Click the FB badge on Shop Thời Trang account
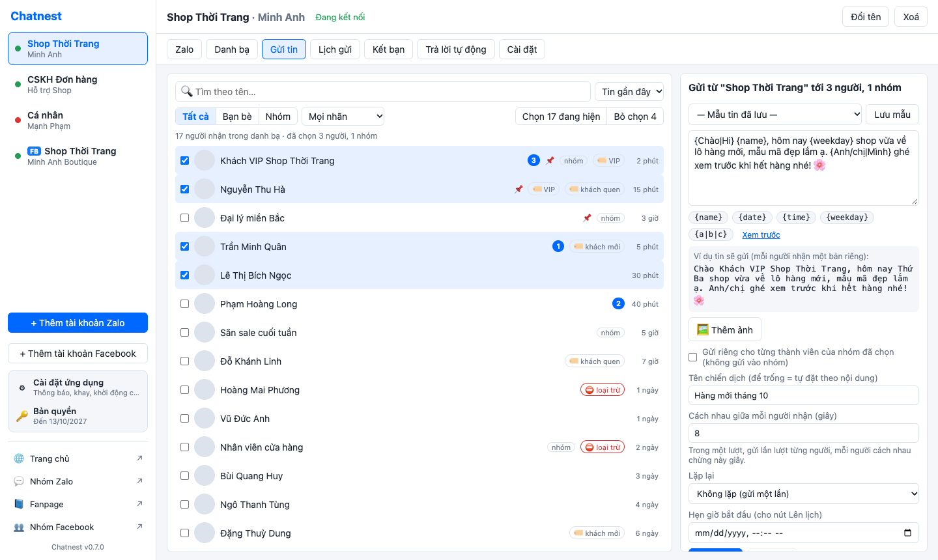 [x=34, y=151]
